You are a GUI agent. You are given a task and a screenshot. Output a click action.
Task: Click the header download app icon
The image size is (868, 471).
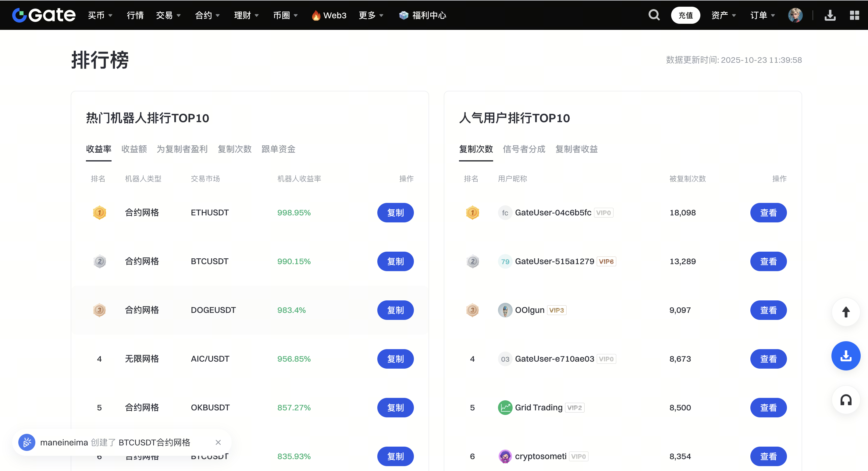point(830,15)
